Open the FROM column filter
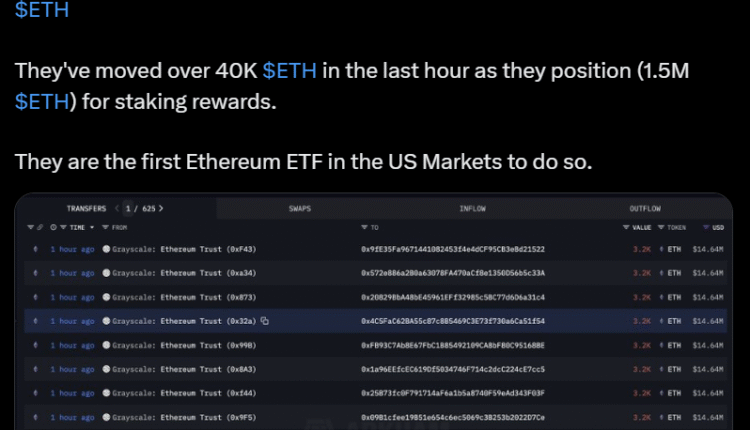 coord(105,228)
